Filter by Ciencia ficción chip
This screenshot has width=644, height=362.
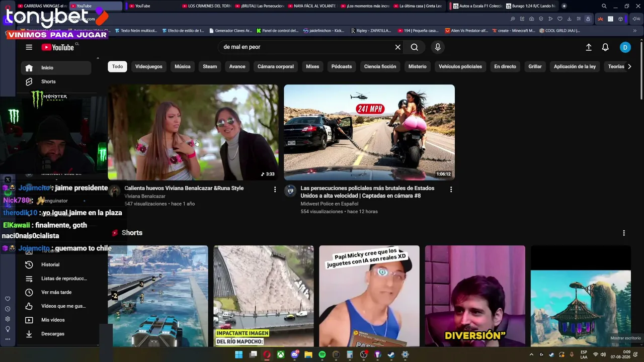point(380,66)
